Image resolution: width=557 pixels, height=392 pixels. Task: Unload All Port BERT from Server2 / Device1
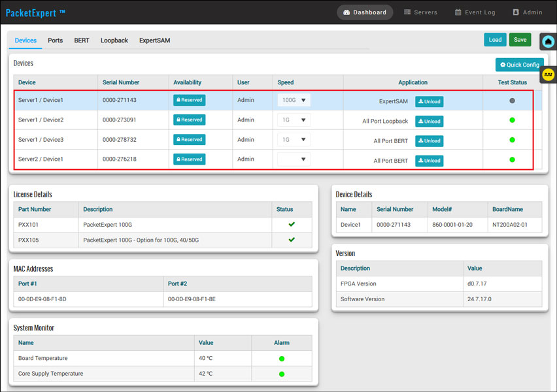429,161
